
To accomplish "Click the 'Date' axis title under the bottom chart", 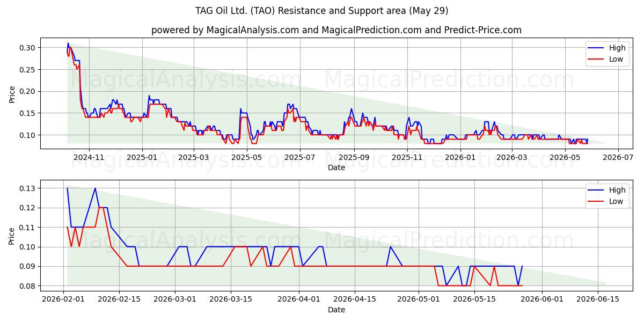I will pyautogui.click(x=336, y=310).
